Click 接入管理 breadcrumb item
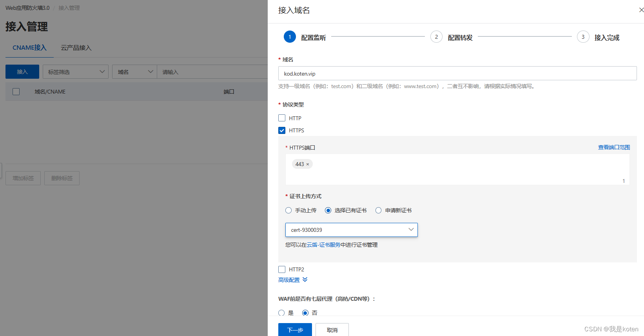The width and height of the screenshot is (644, 336). click(69, 8)
